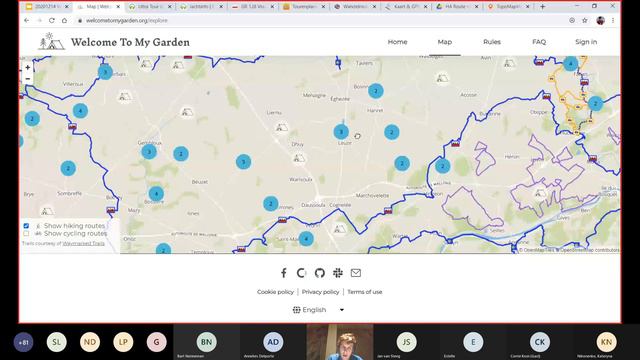
Task: Click the Welcome To My Garden title
Action: click(x=130, y=42)
